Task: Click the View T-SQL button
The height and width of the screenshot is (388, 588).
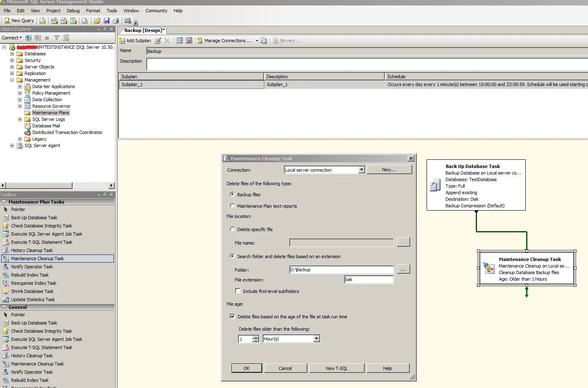Action: pos(336,368)
